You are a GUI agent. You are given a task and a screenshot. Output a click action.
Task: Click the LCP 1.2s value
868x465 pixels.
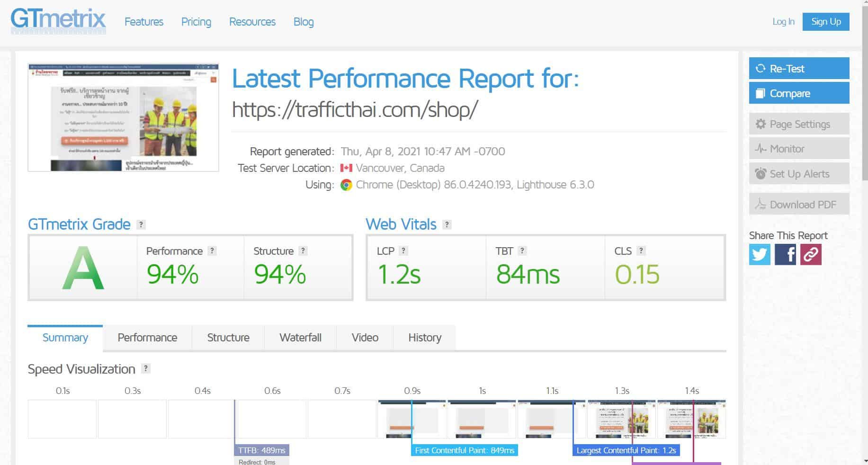[x=399, y=275]
